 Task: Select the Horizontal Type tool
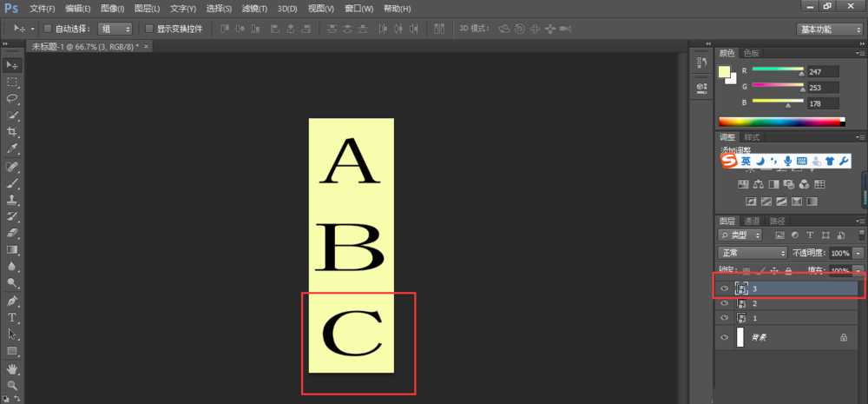12,317
